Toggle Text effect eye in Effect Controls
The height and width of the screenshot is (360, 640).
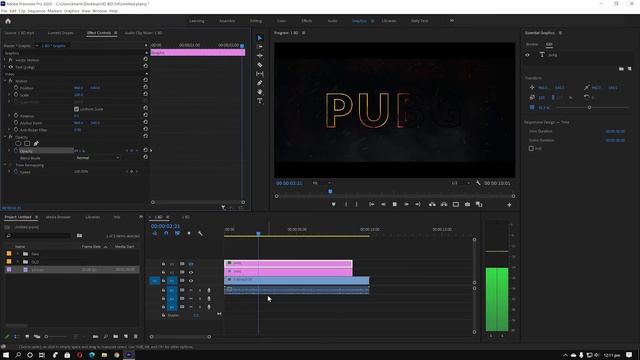coord(11,67)
